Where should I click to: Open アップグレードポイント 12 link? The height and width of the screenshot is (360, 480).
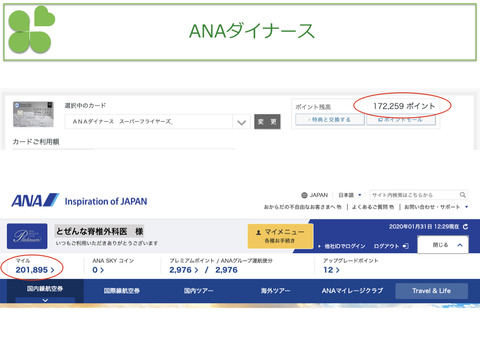coord(331,270)
